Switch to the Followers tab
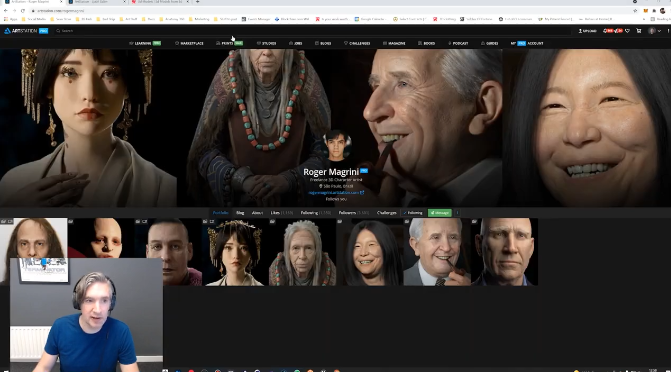Screen dimensions: 671x372 coord(354,213)
